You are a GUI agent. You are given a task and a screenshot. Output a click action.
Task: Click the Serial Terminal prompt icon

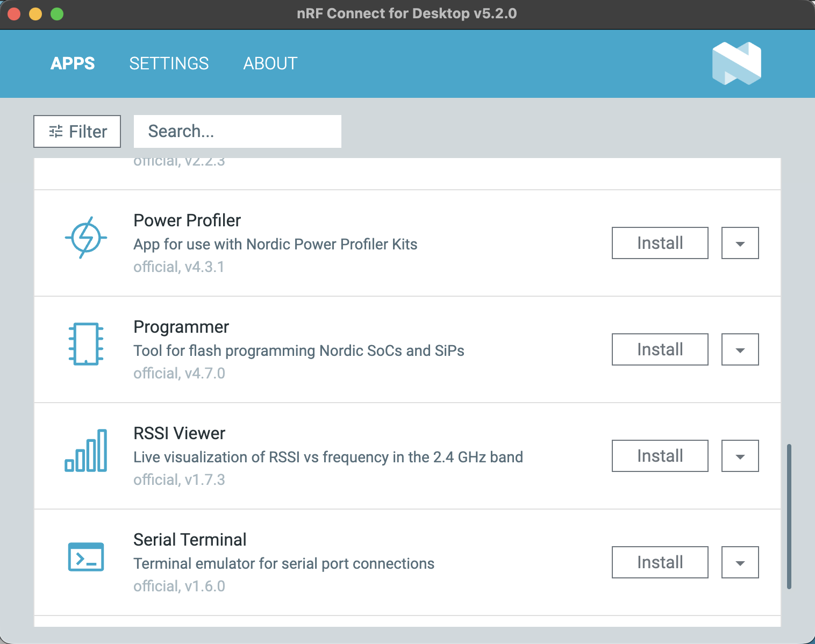pyautogui.click(x=86, y=557)
